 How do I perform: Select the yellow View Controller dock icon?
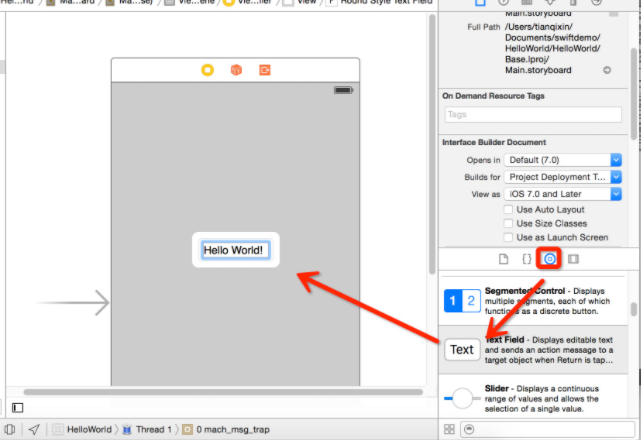pyautogui.click(x=208, y=70)
